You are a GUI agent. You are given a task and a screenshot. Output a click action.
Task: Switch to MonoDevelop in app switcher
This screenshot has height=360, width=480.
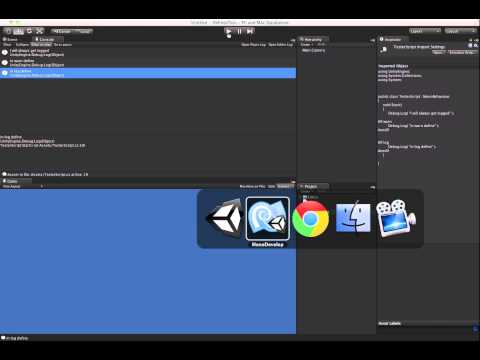267,218
